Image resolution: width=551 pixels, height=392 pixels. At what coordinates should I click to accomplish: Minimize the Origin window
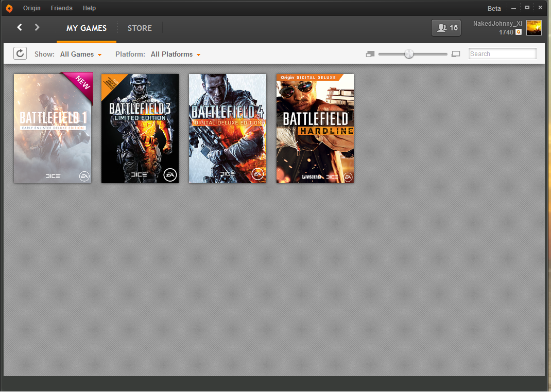click(513, 8)
